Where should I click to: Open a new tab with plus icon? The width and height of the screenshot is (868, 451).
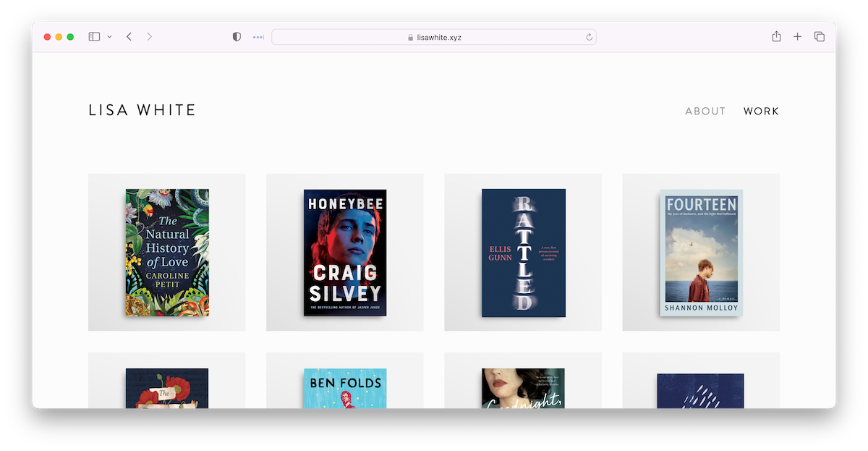pos(797,37)
